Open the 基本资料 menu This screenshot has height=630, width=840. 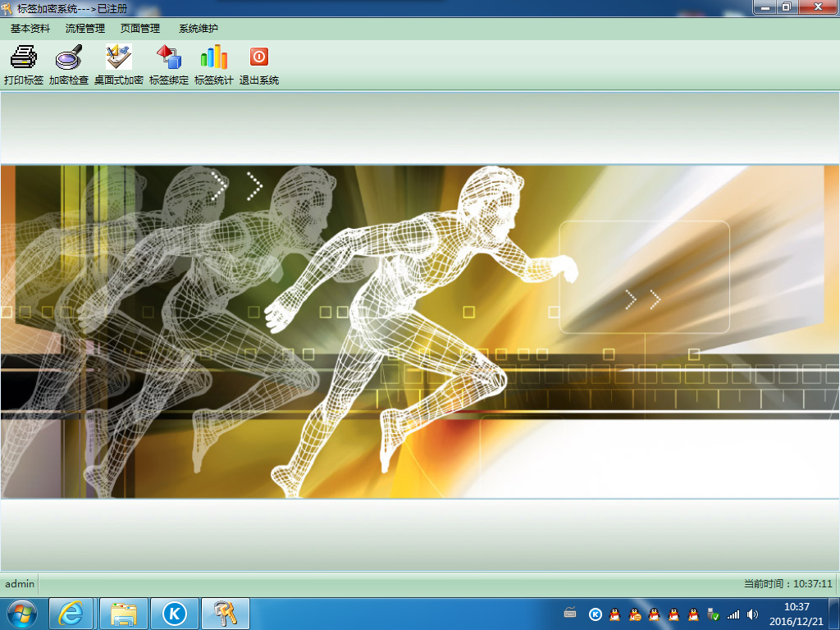coord(30,29)
